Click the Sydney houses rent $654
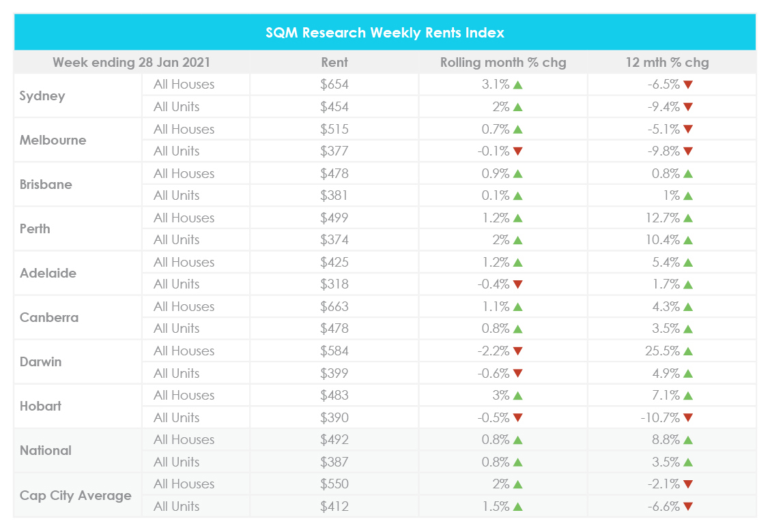 point(334,85)
